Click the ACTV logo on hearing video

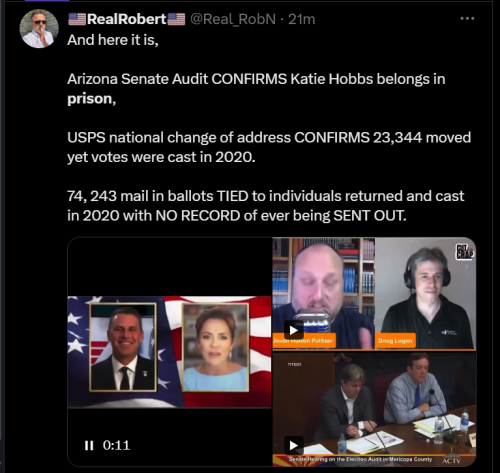point(452,461)
